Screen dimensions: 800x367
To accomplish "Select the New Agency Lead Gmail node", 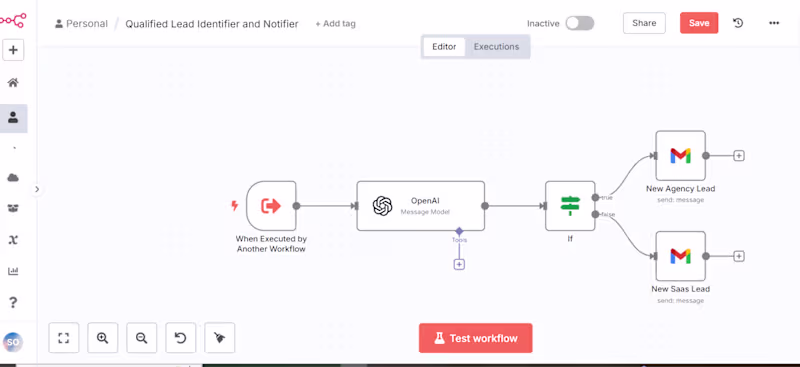I will pos(681,156).
